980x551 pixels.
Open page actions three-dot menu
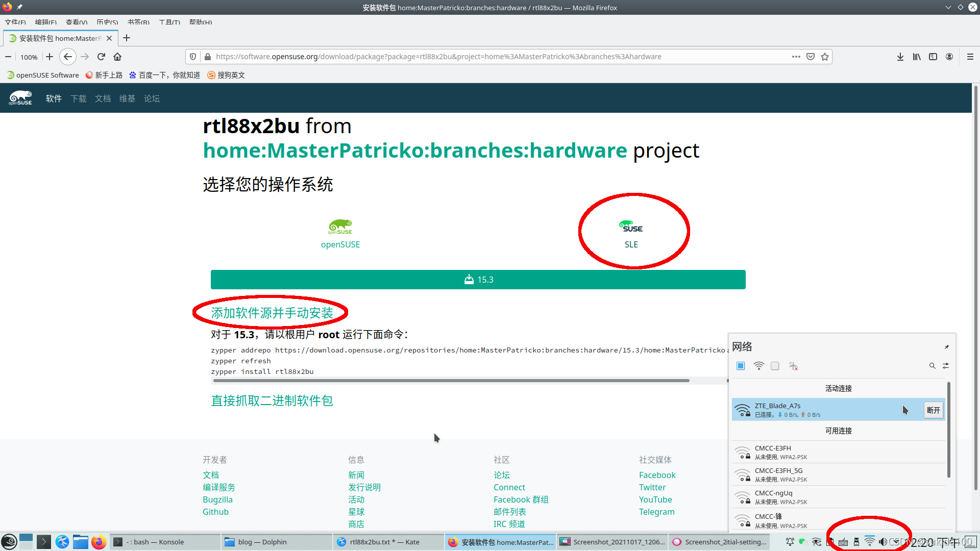pos(796,57)
